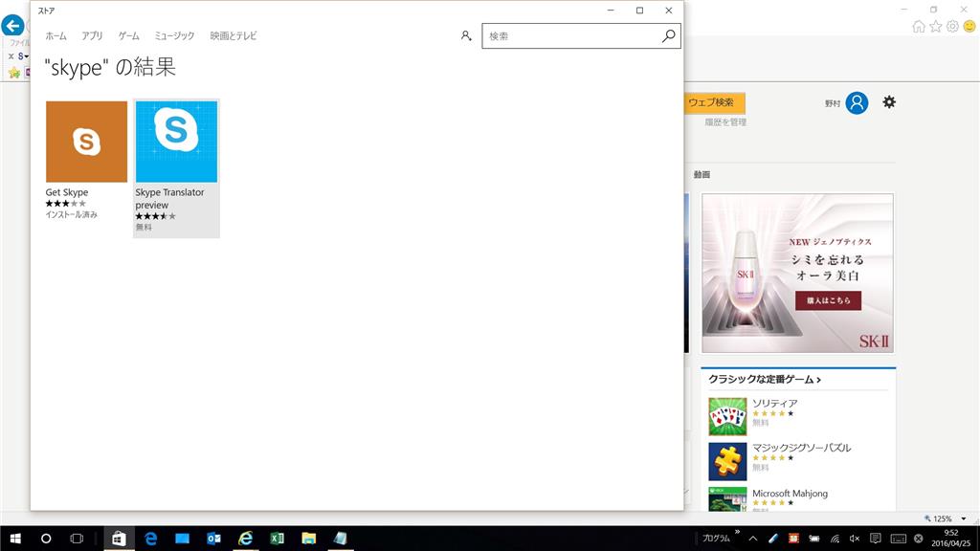
Task: Click the マジックジグソーパズル puzzle icon
Action: coord(727,462)
